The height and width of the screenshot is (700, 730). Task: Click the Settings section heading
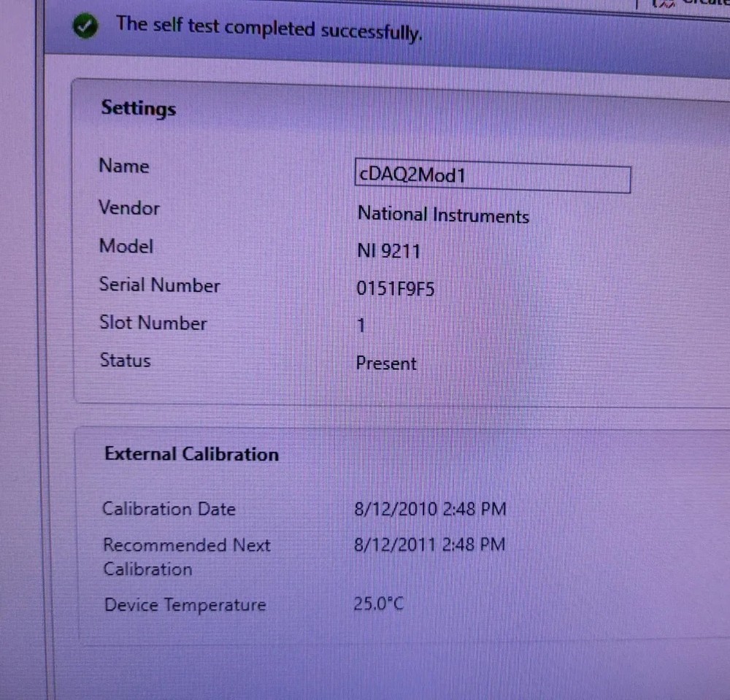138,109
